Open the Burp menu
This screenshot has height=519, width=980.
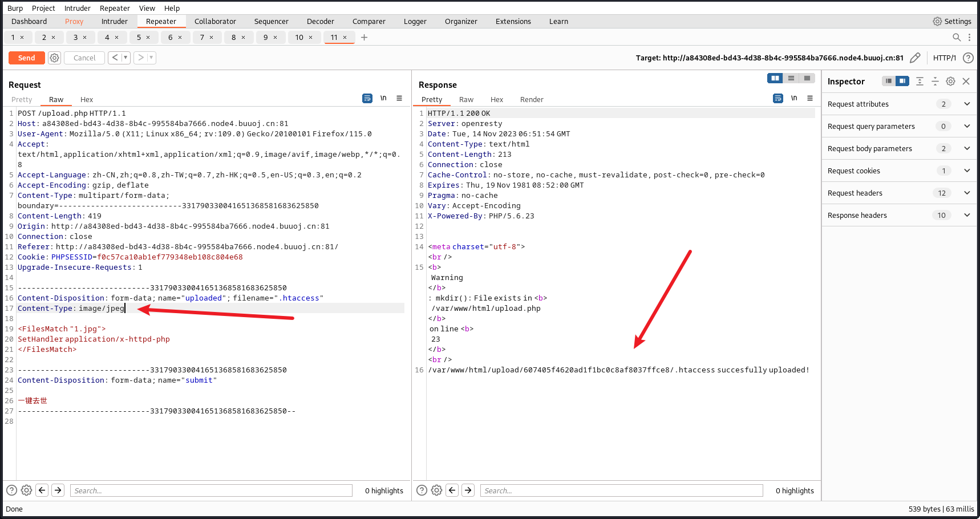point(15,8)
